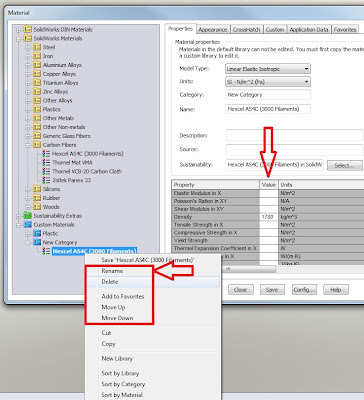
Task: Click the Custom Materials library icon
Action: coord(28,225)
